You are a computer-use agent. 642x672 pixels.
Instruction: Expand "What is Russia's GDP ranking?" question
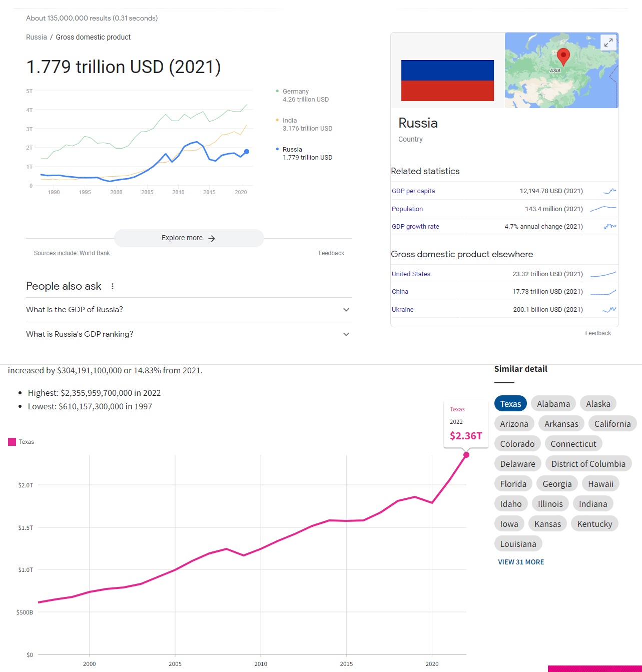coord(189,334)
